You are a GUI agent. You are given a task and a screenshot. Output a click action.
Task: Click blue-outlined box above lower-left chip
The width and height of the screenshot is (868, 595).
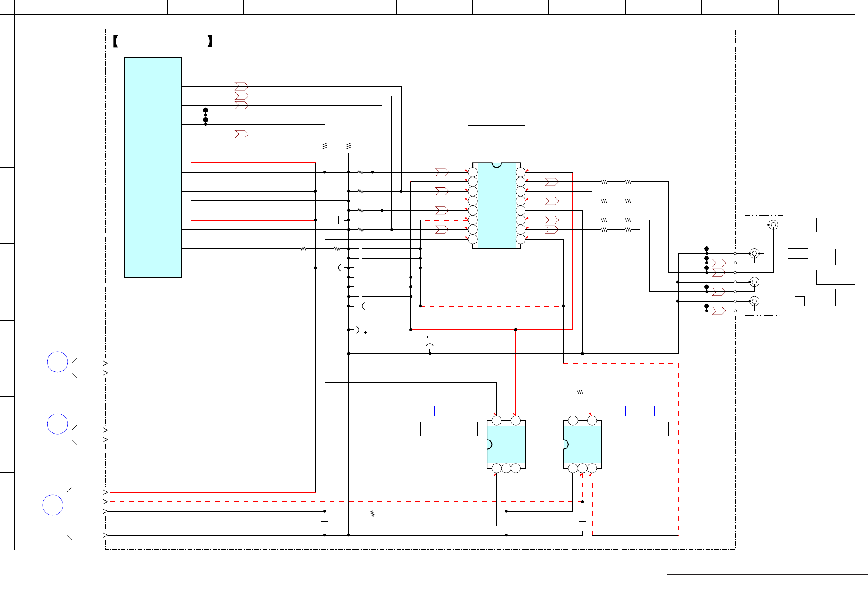(x=449, y=411)
